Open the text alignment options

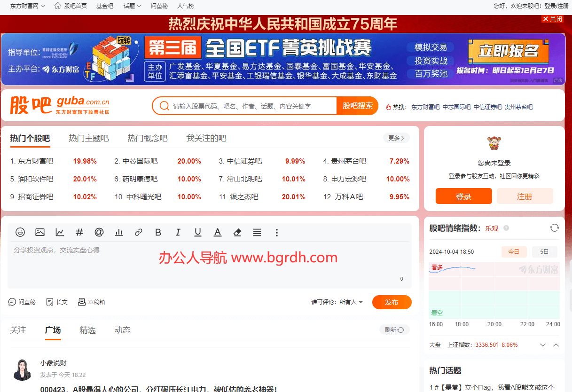(257, 232)
